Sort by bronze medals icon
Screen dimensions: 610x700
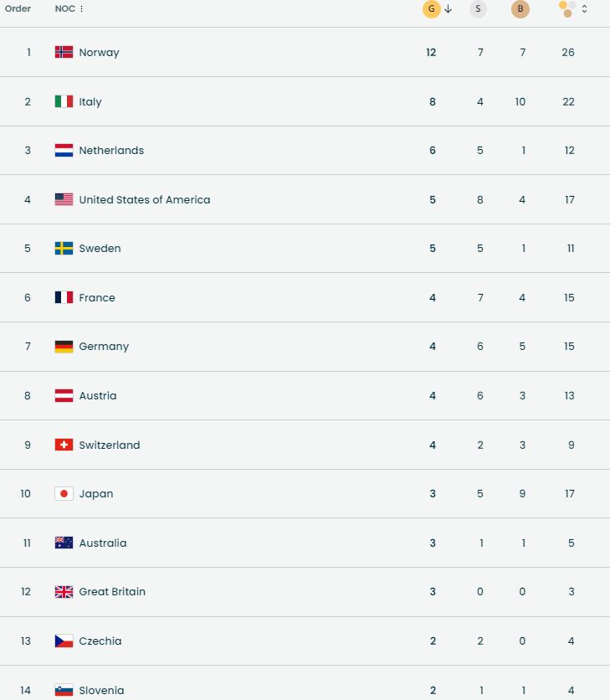[520, 9]
